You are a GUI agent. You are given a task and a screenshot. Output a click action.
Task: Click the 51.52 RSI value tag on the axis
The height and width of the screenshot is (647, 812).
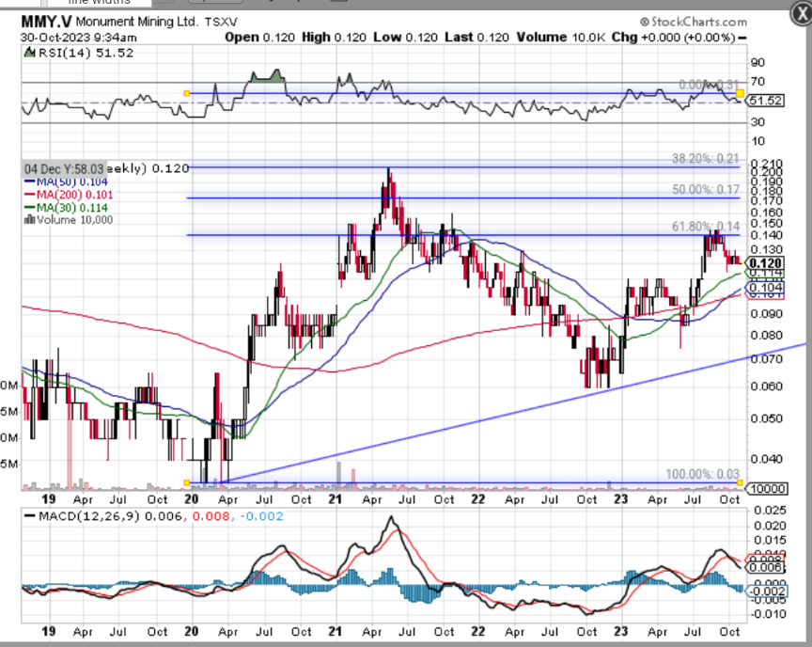pyautogui.click(x=765, y=101)
